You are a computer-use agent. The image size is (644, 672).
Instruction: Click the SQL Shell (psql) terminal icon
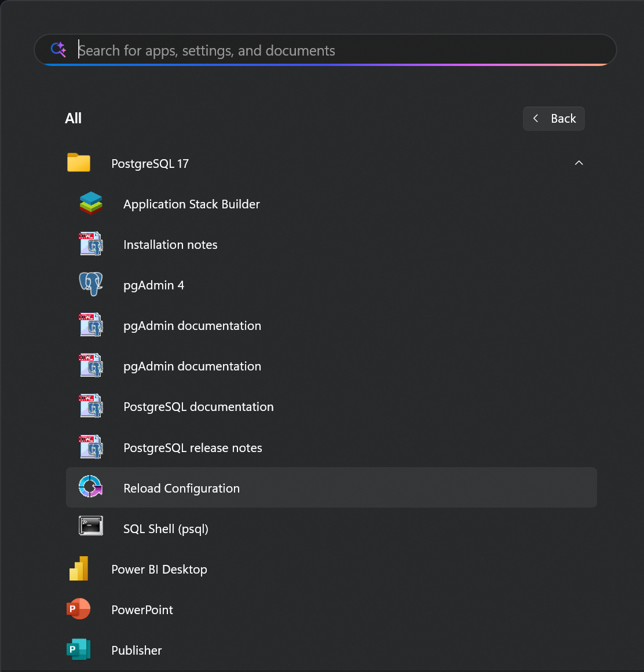(x=91, y=526)
